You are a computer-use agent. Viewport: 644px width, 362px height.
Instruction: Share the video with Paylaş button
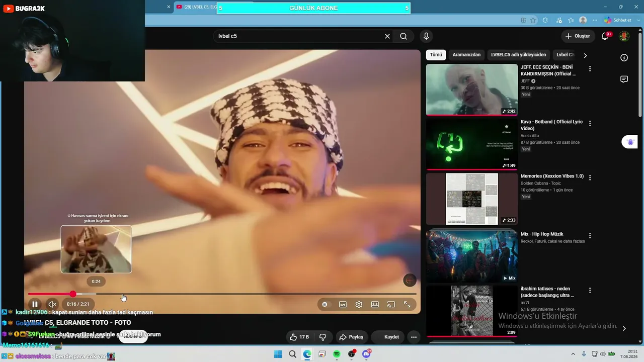pos(351,337)
